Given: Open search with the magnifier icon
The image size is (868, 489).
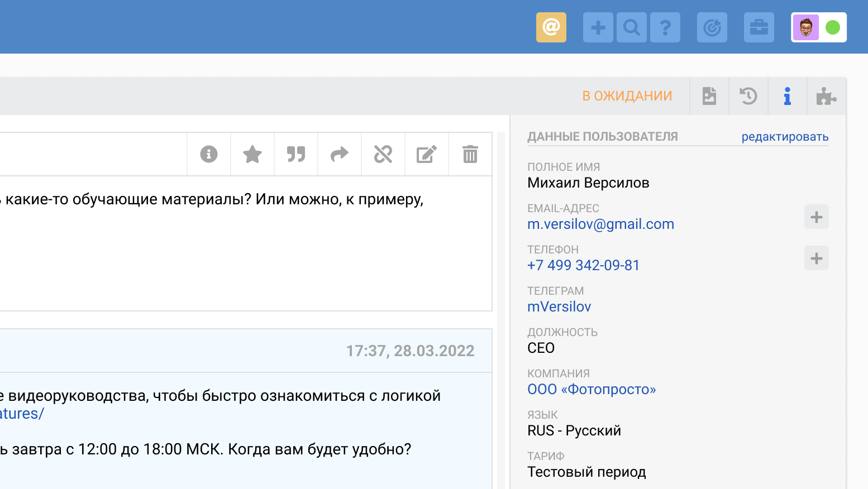Looking at the screenshot, I should coord(632,27).
